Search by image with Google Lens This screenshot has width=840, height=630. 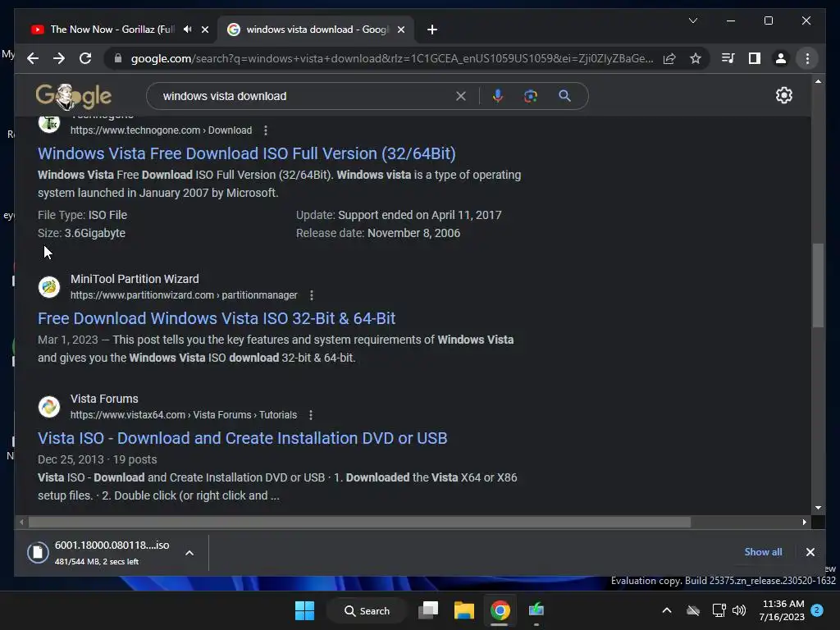point(531,96)
